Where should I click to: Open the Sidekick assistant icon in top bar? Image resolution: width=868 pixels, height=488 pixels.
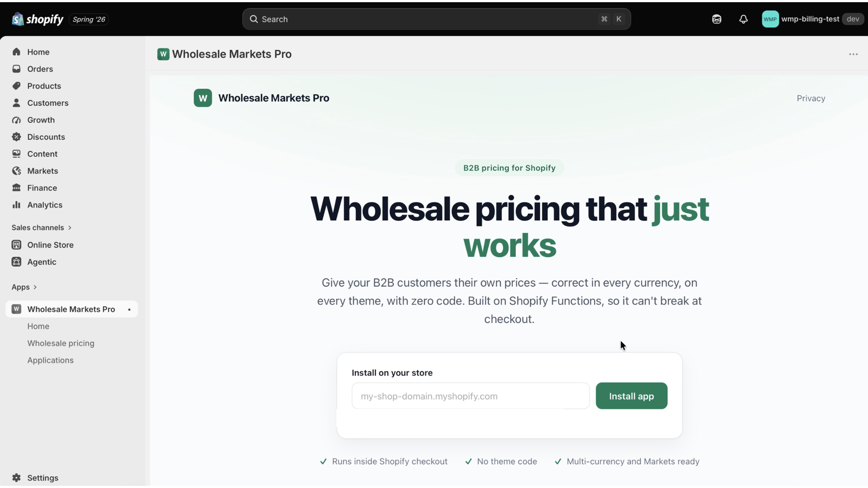[x=717, y=19]
